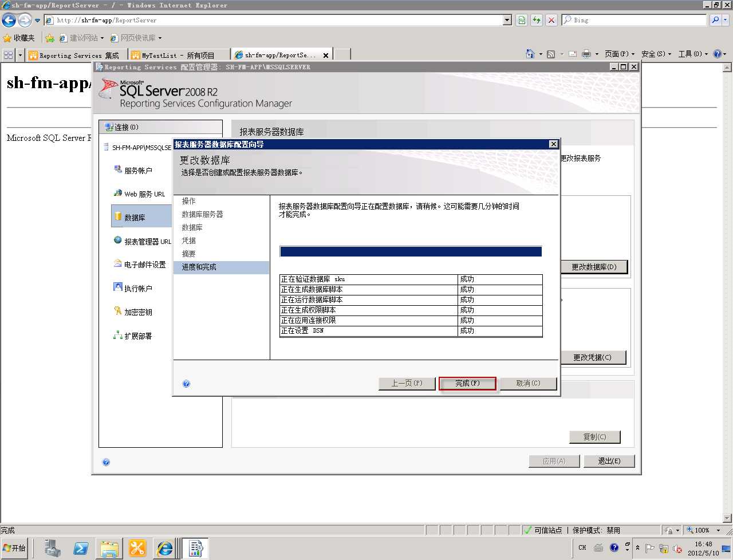
Task: Click the 更改凭据(C) button
Action: tap(593, 357)
